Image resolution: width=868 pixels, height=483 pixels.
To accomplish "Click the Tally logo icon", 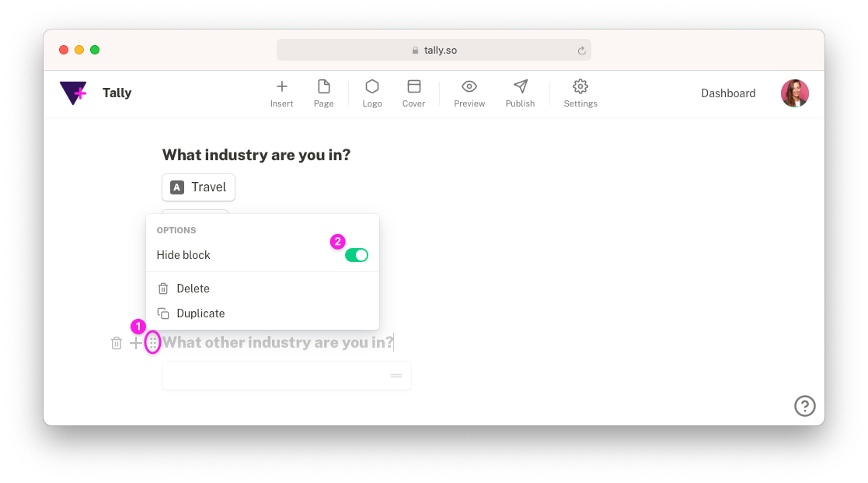I will click(x=73, y=93).
